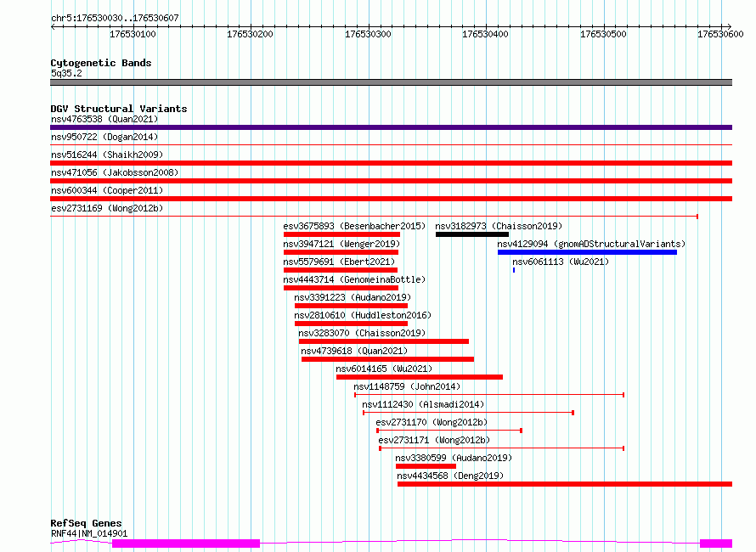Select nsv1112430 (Alsmadi2014) label

coord(423,404)
